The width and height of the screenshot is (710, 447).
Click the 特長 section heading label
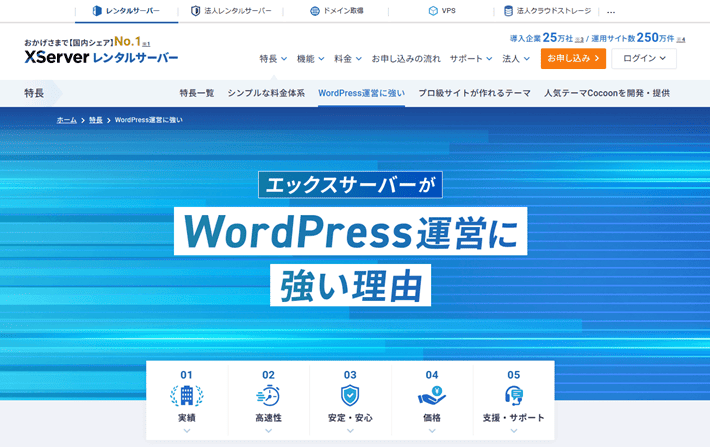coord(34,93)
